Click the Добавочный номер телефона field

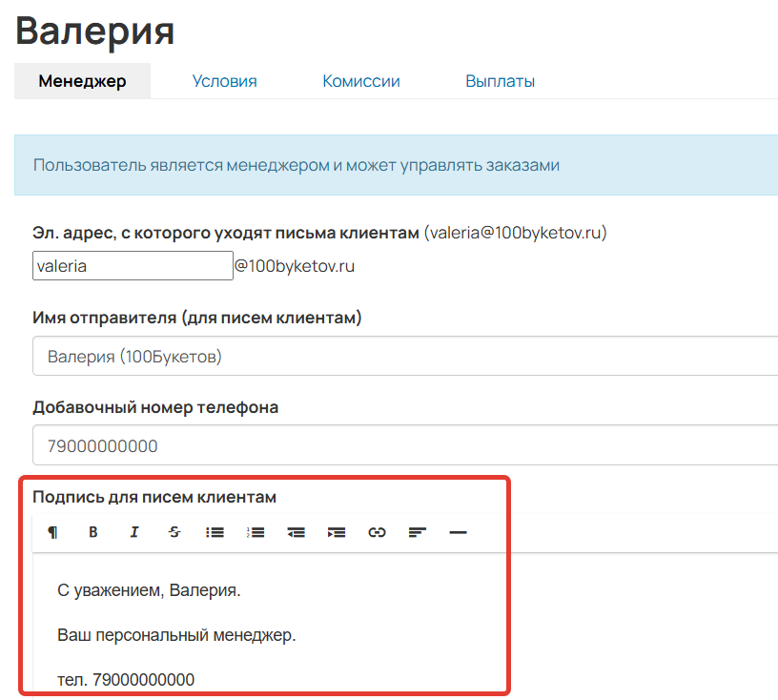405,444
